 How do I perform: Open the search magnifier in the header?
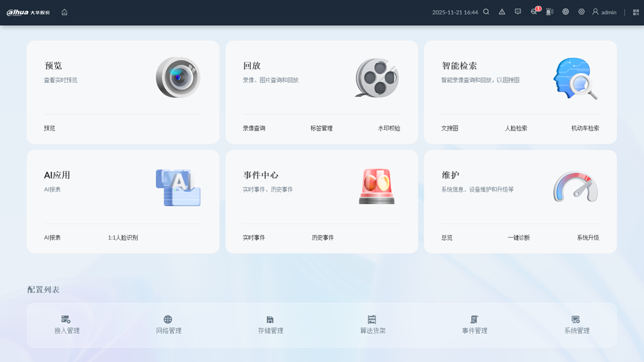[486, 12]
